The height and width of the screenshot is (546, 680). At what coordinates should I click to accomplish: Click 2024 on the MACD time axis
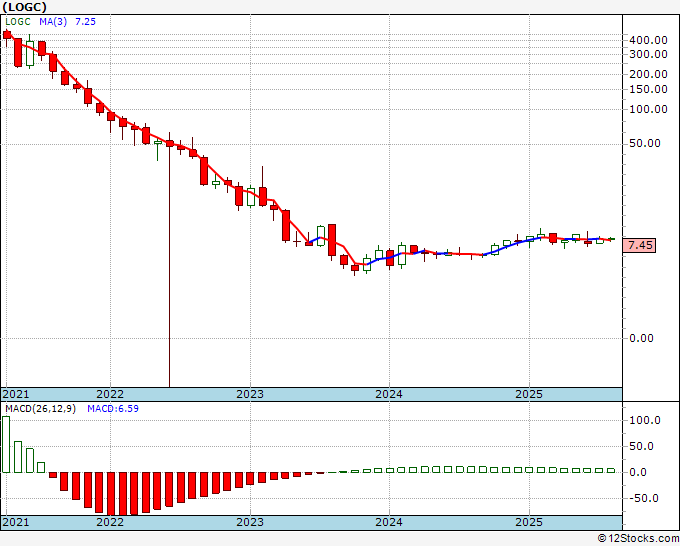coord(389,522)
